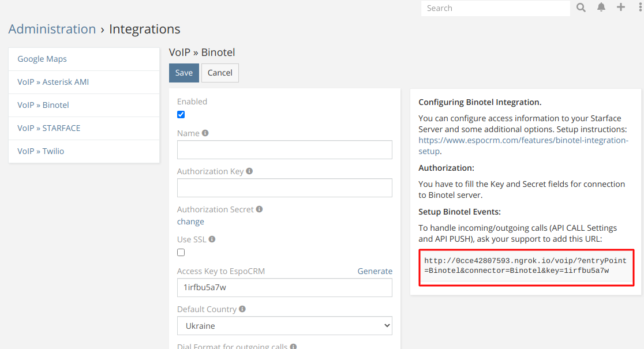Click the ngrok.io webhook URL text
Viewport: 644px width, 349px height.
[x=525, y=266]
